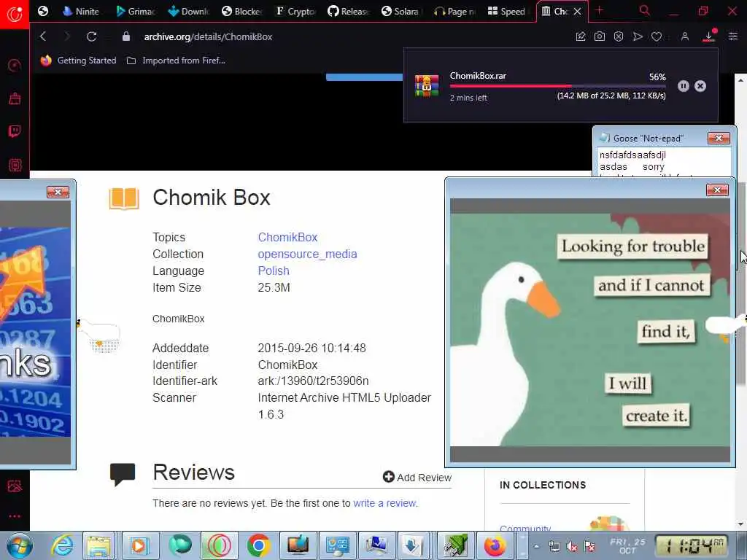Open the send/flow arrow icon
Viewport: 747px width, 560px height.
[x=638, y=36]
